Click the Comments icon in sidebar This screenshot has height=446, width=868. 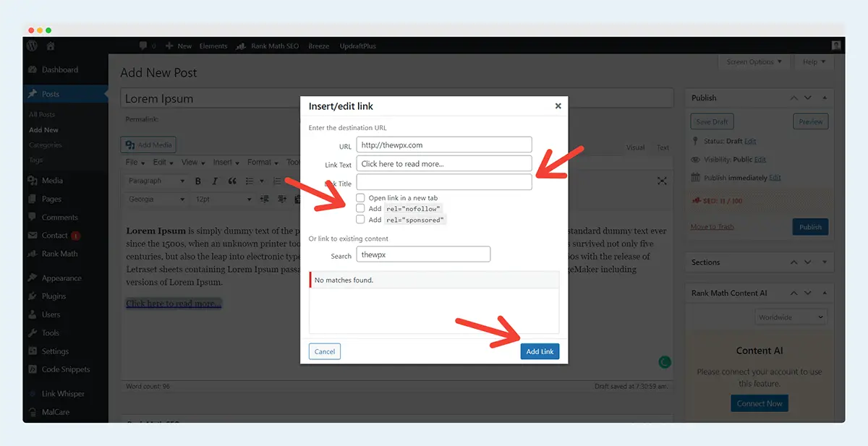[x=32, y=217]
